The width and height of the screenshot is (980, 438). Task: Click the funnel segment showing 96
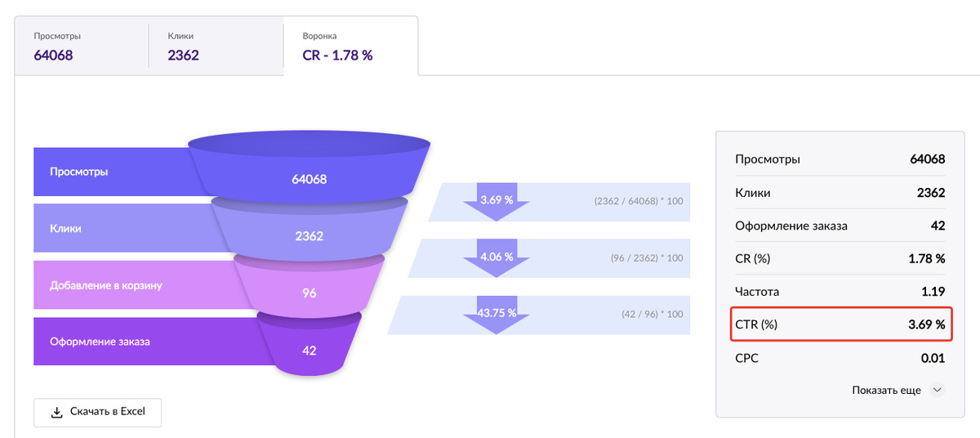[x=309, y=292]
